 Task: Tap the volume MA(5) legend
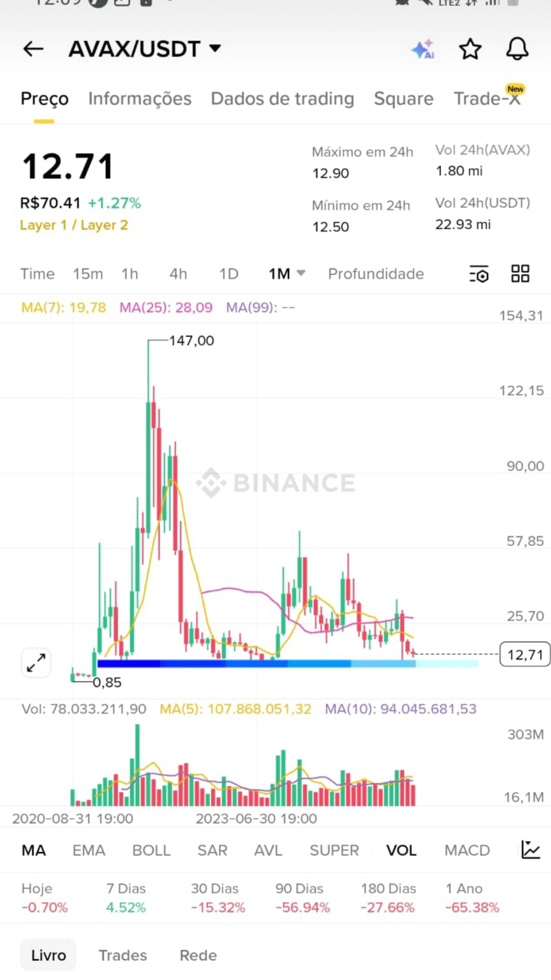click(235, 709)
